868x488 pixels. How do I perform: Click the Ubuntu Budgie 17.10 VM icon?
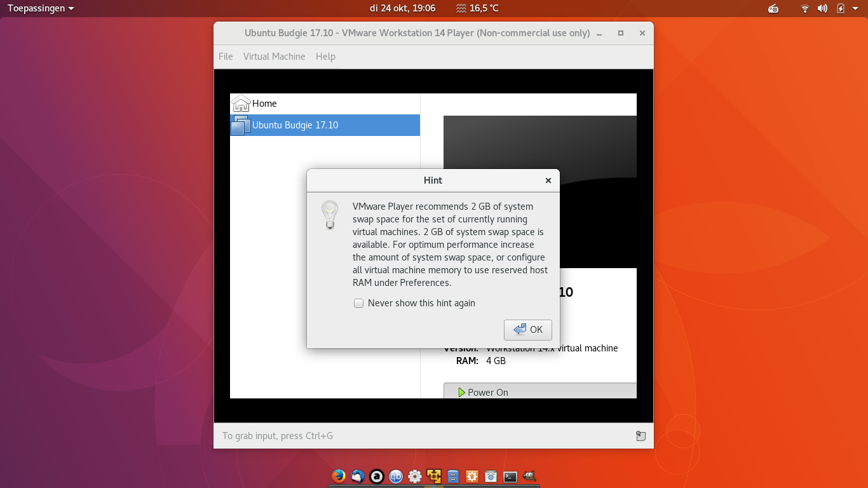[x=241, y=125]
